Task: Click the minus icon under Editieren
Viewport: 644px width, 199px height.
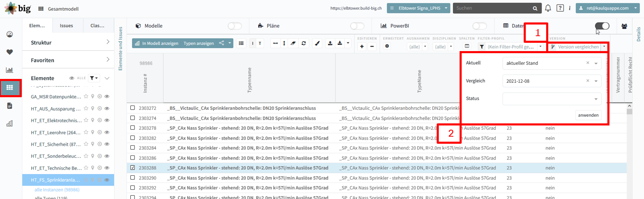Action: point(372,47)
